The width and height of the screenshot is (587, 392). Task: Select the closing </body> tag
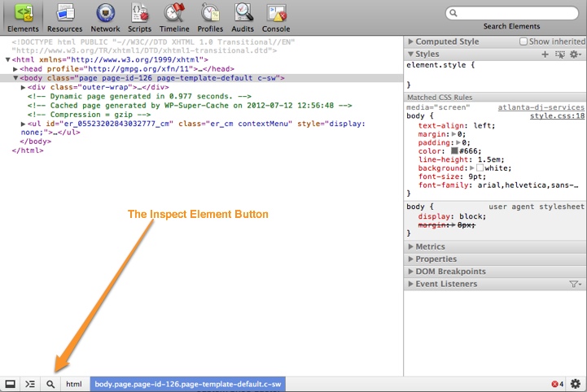pos(35,142)
